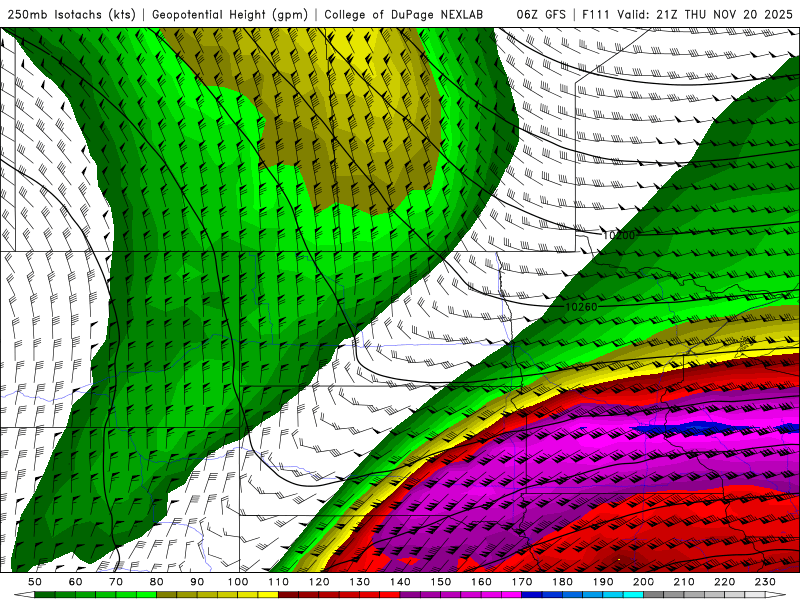The image size is (800, 600).
Task: Click the 220 scale value
Action: coord(725,582)
